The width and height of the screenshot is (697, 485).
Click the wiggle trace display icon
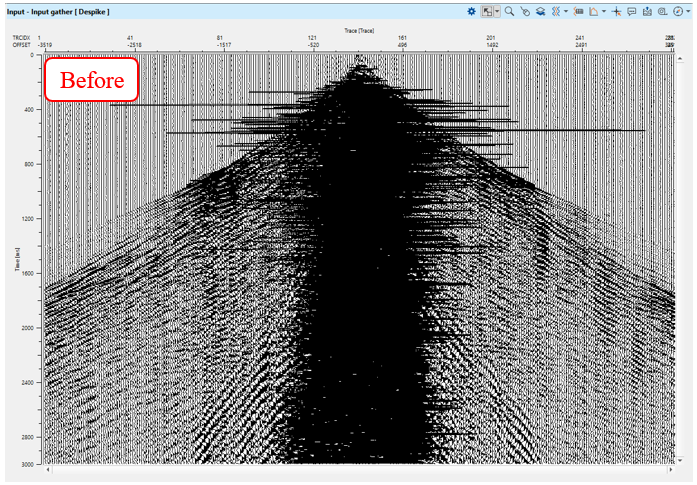point(556,12)
